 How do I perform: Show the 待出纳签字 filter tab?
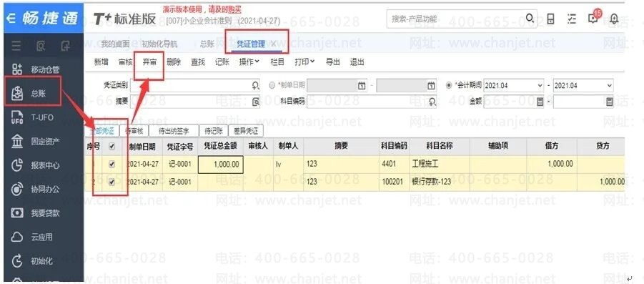174,131
